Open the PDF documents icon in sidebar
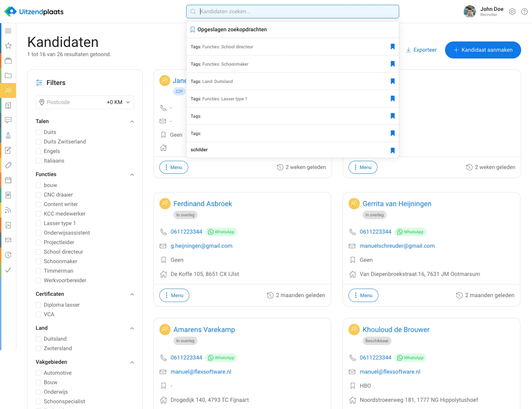 click(x=8, y=225)
